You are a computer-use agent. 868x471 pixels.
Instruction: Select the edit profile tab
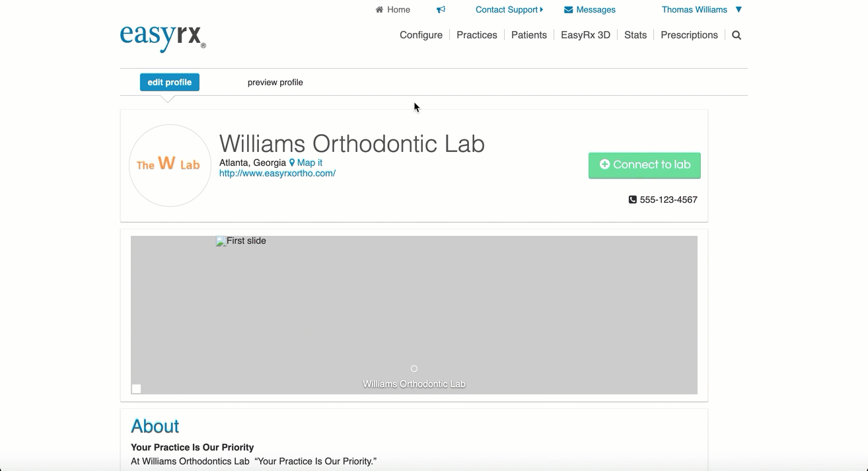[x=170, y=83]
